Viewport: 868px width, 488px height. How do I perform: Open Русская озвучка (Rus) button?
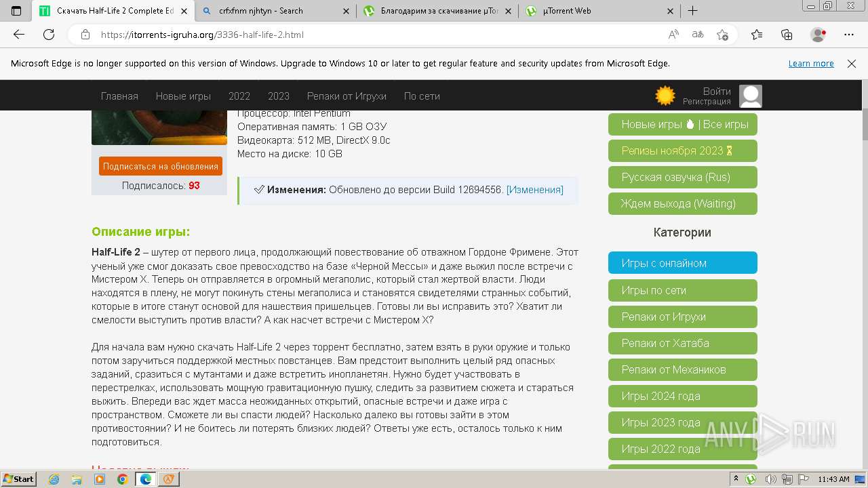point(683,178)
